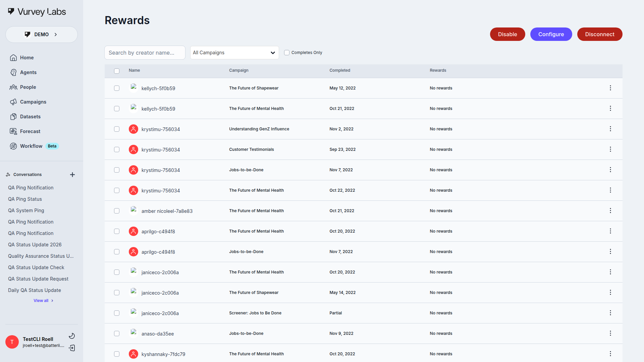Open the DEMO workspace switcher
This screenshot has width=644, height=362.
point(42,35)
